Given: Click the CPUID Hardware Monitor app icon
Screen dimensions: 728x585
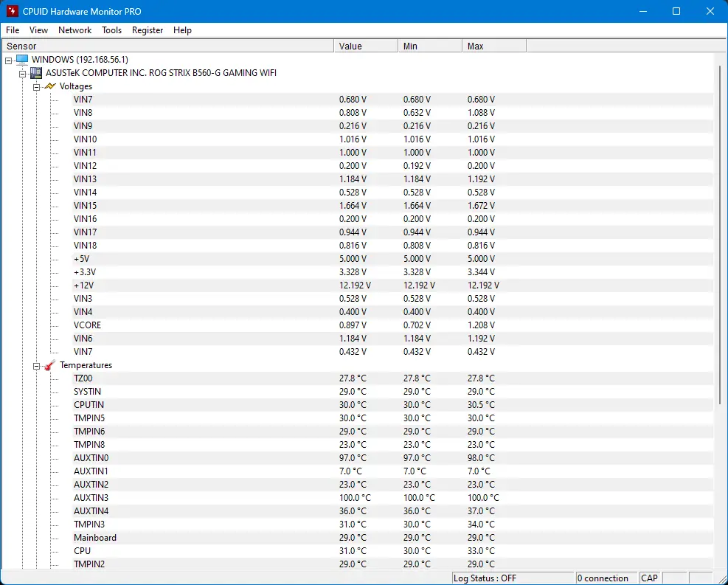Looking at the screenshot, I should pyautogui.click(x=12, y=11).
